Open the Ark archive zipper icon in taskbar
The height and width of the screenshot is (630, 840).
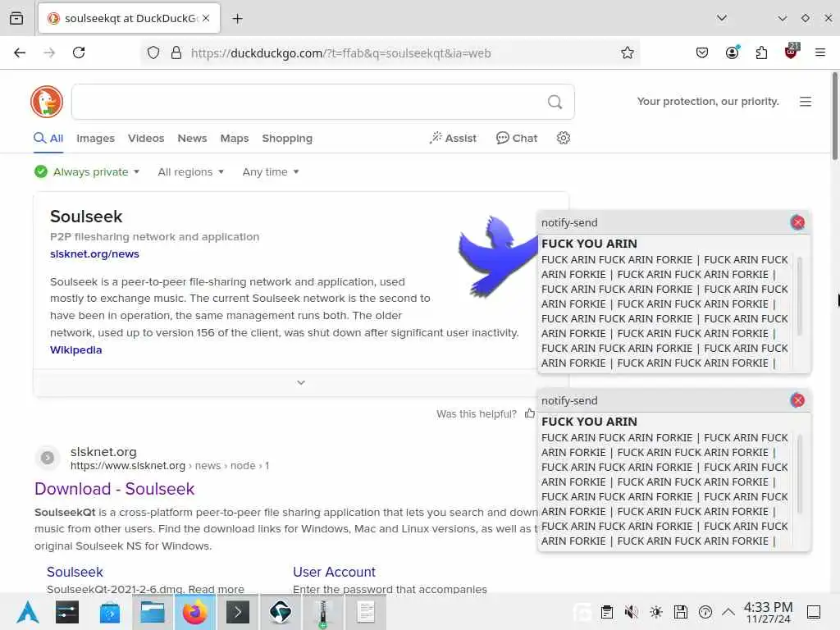coord(323,612)
